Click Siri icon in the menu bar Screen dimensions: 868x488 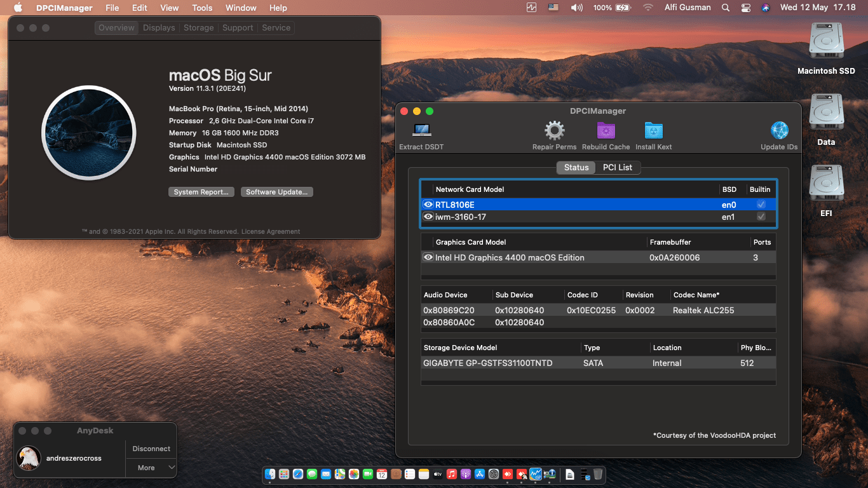coord(766,8)
